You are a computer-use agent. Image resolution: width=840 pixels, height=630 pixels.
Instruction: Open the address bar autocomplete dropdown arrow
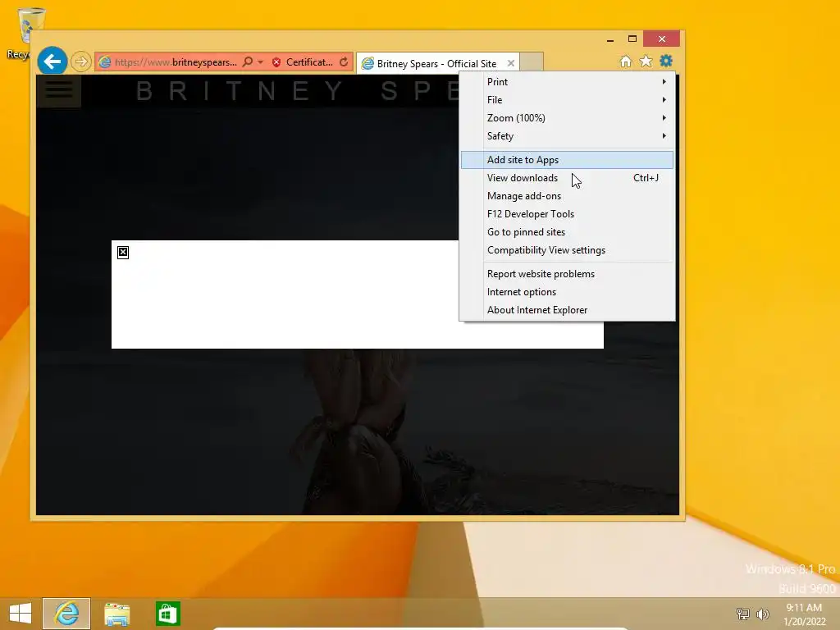pos(260,62)
